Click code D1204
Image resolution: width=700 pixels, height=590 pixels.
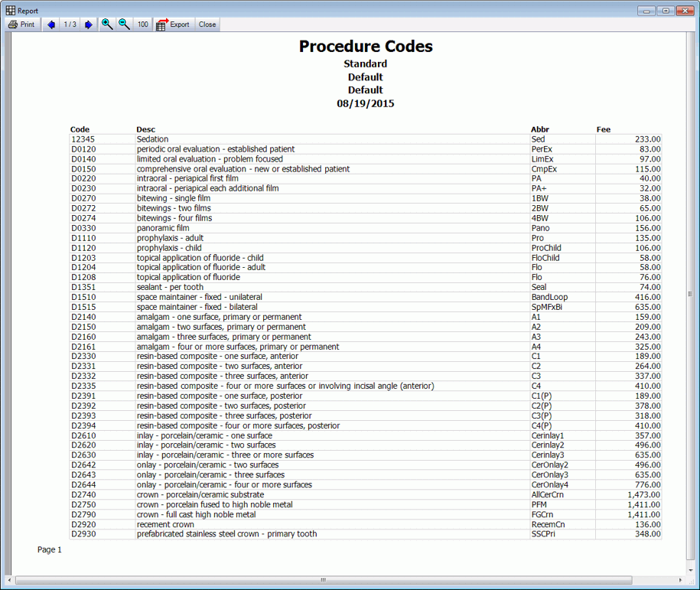pyautogui.click(x=83, y=268)
